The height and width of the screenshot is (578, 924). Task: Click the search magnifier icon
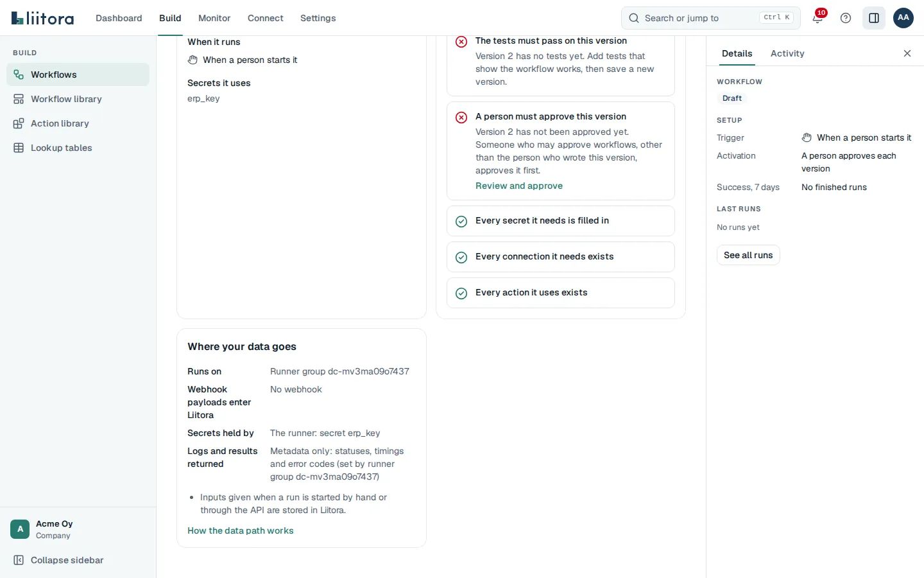(x=634, y=18)
